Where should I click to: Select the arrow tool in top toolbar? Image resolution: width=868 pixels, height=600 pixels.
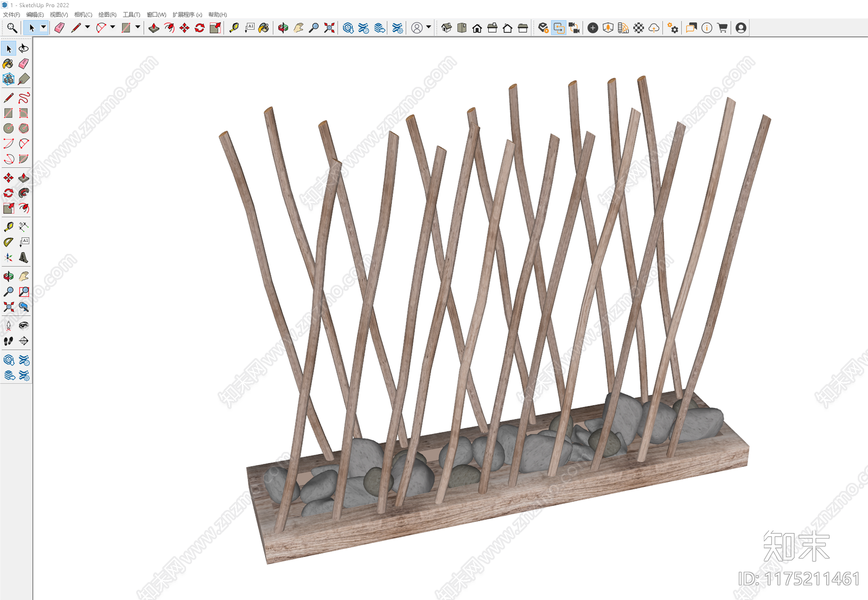click(31, 28)
